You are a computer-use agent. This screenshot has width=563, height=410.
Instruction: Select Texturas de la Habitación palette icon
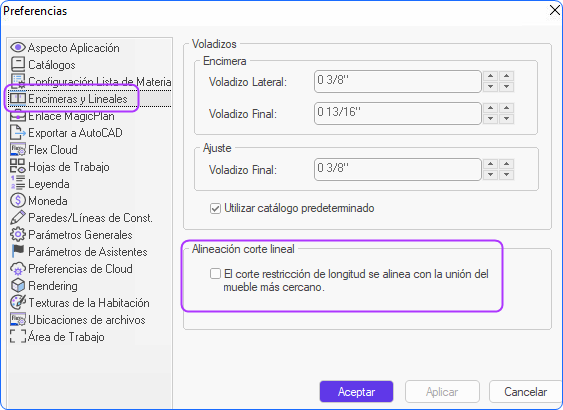(18, 302)
